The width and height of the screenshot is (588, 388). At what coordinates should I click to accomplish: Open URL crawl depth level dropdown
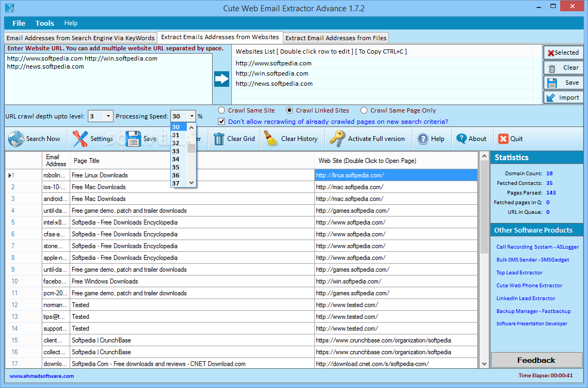[108, 116]
